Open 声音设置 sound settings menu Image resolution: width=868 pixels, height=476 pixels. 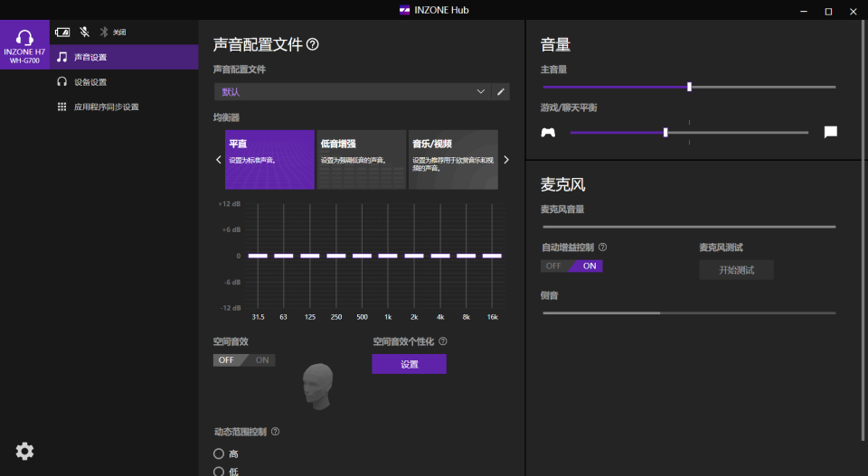pyautogui.click(x=124, y=57)
